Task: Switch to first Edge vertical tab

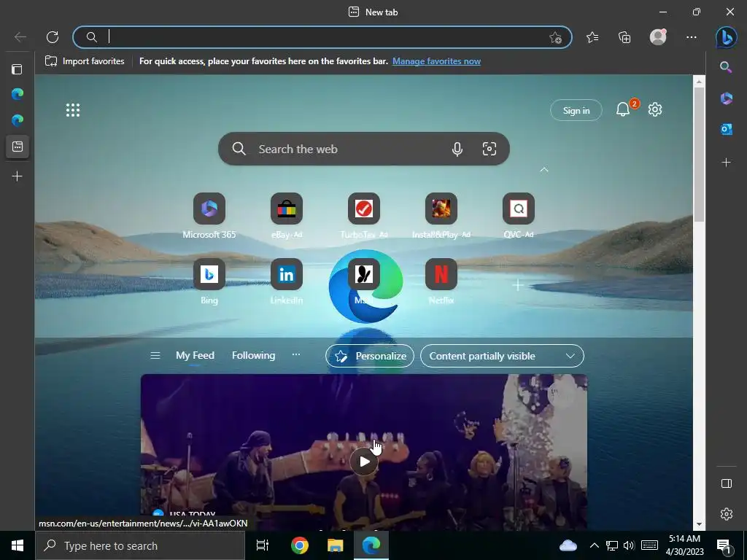Action: pyautogui.click(x=18, y=94)
